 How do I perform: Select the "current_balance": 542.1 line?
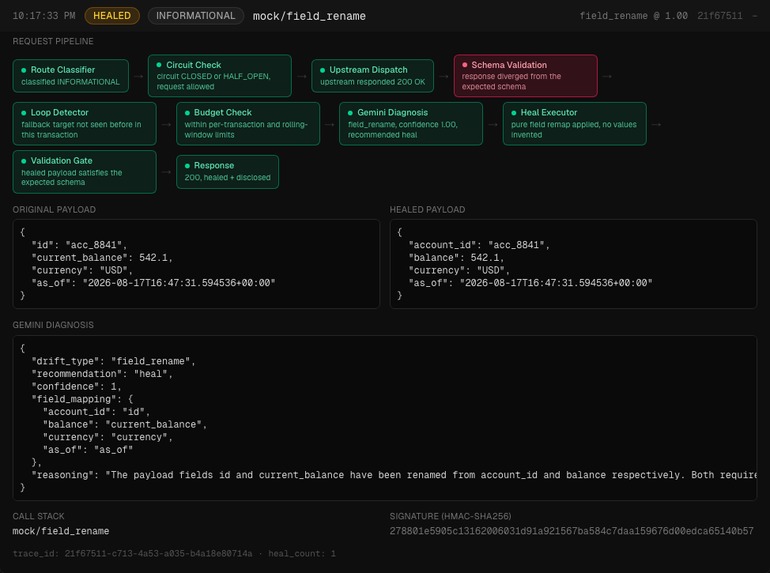click(102, 258)
